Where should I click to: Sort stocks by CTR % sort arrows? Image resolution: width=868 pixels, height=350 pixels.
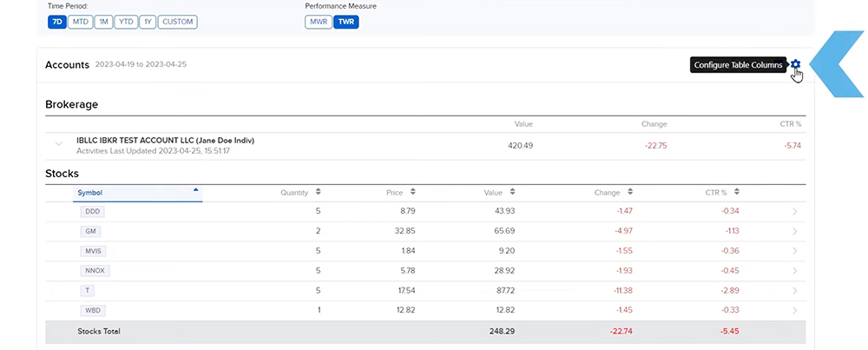point(737,192)
